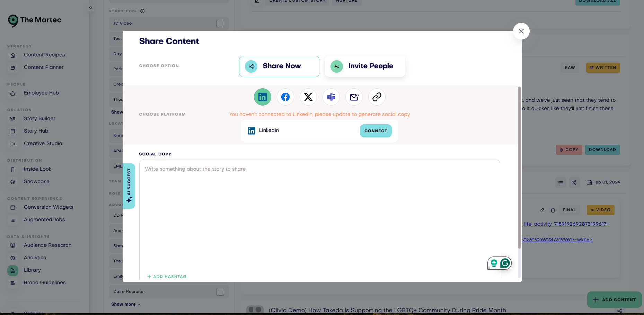
Task: Click the Story Builder icon
Action: click(x=13, y=119)
